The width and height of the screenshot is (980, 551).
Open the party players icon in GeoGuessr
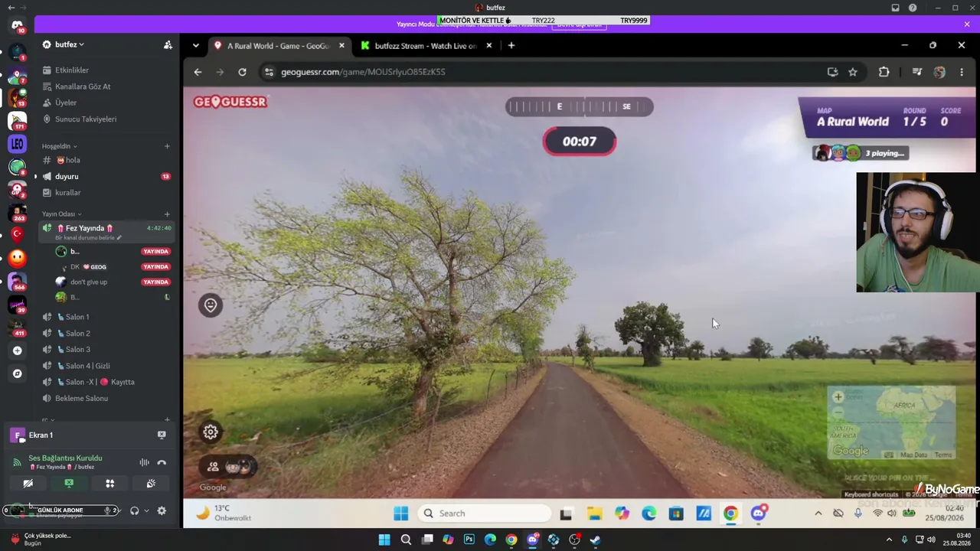pos(213,466)
